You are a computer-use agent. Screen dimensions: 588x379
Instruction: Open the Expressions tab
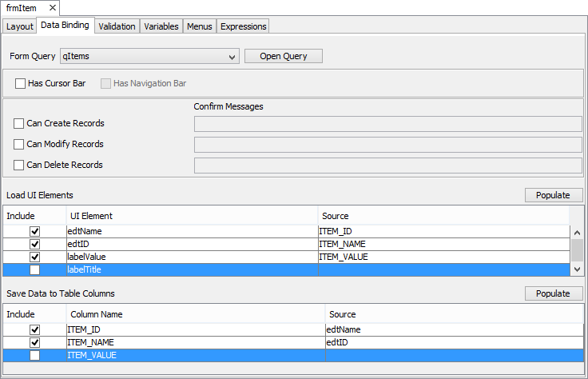tap(243, 26)
